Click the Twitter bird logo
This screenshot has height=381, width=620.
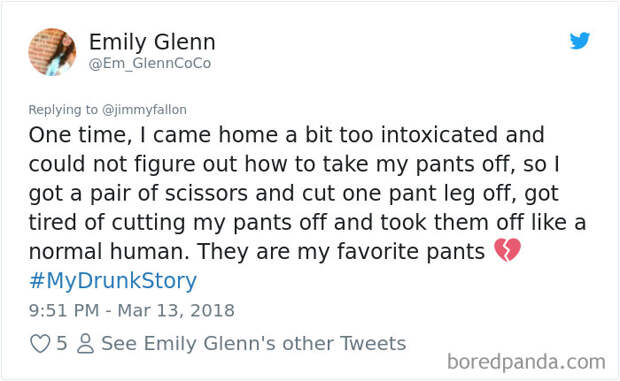pos(580,40)
